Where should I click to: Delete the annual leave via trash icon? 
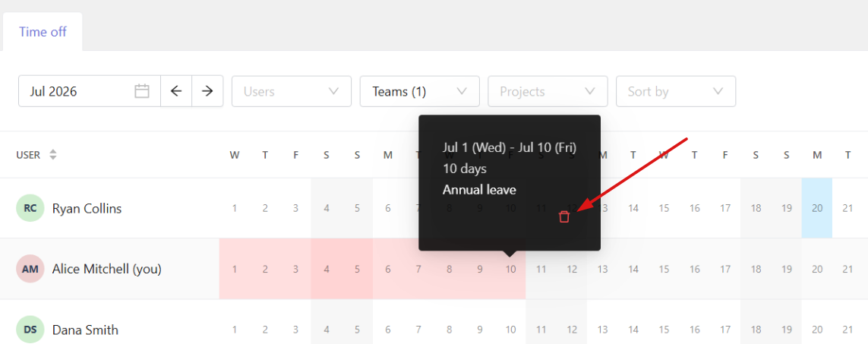tap(564, 216)
